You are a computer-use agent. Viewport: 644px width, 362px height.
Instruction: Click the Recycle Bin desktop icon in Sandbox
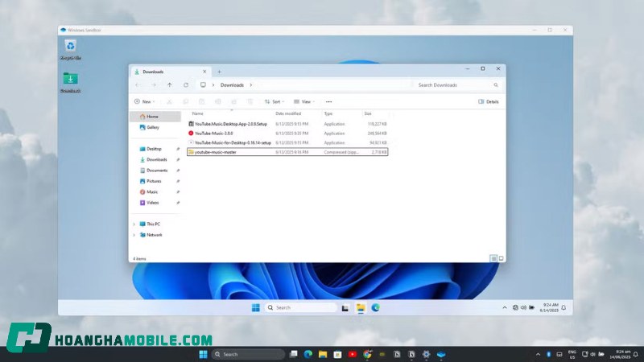71,47
